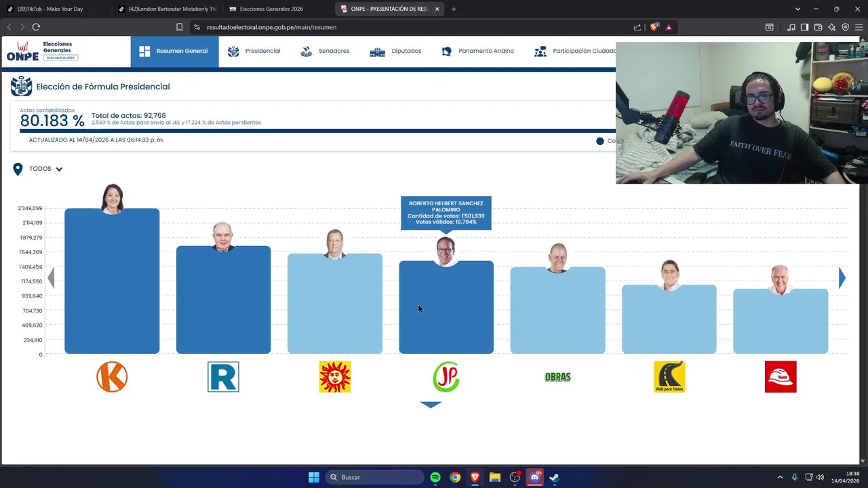Screen dimensions: 868x488
Task: Select the sun emblem party logo
Action: tap(335, 377)
